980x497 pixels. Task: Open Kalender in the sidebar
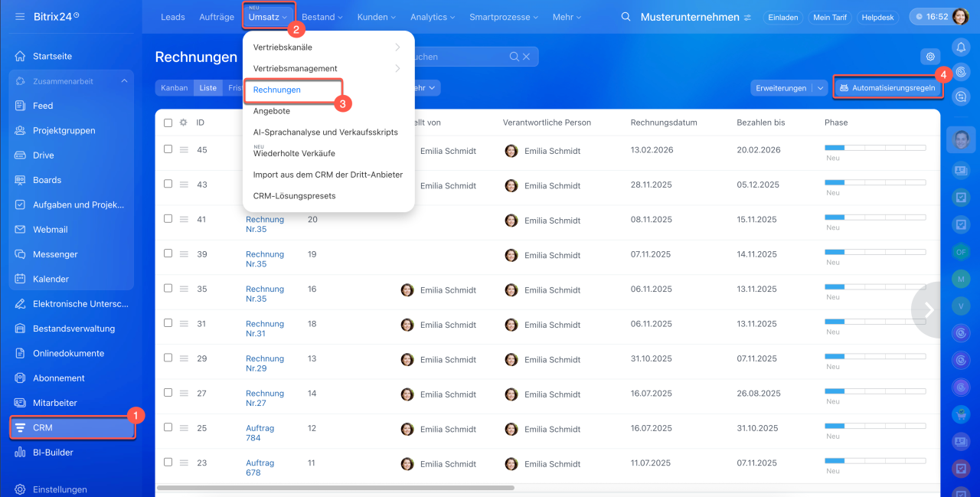coord(51,280)
